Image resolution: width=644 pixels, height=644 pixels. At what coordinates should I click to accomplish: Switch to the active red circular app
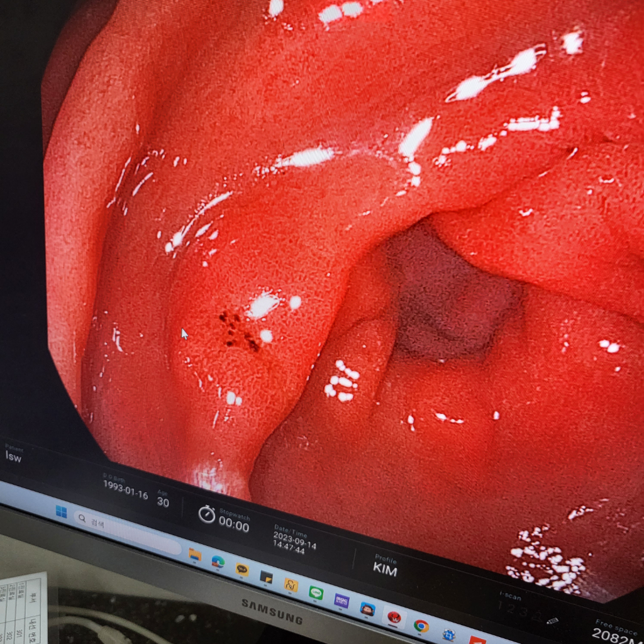(394, 617)
